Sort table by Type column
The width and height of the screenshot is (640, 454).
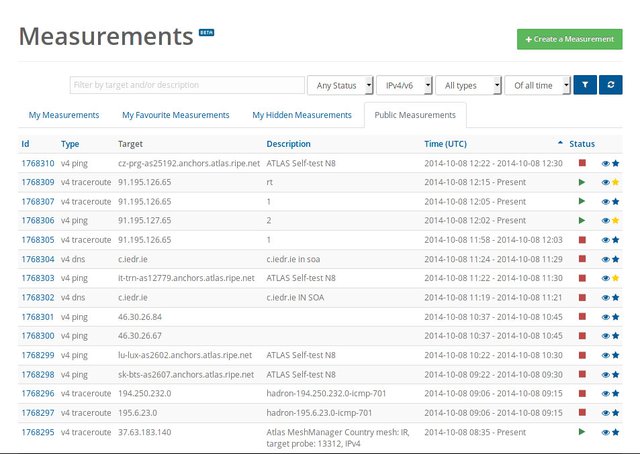tap(70, 144)
